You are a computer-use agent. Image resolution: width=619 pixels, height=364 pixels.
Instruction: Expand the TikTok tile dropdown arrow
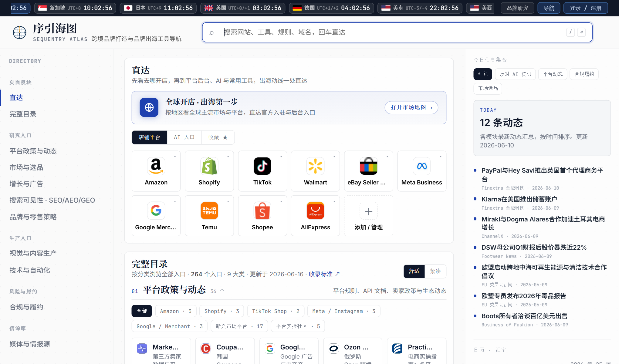click(281, 157)
